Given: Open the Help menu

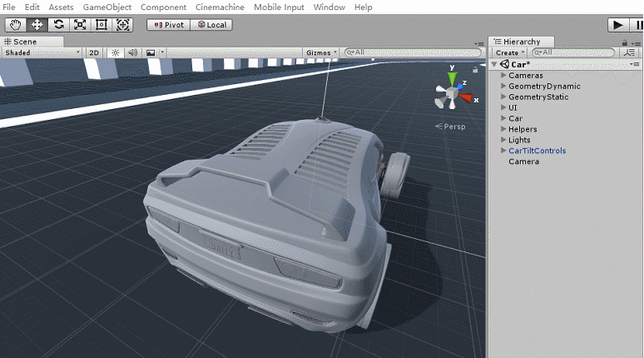Looking at the screenshot, I should [x=363, y=7].
